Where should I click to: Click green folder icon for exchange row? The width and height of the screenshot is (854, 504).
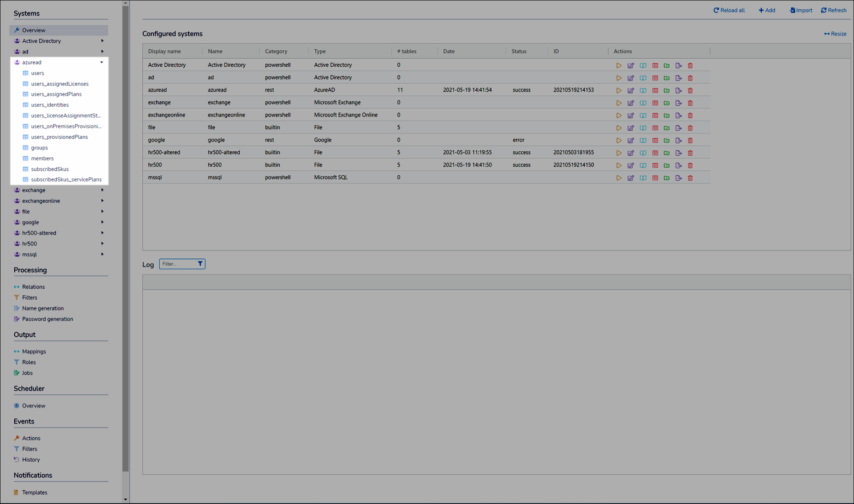click(x=667, y=103)
